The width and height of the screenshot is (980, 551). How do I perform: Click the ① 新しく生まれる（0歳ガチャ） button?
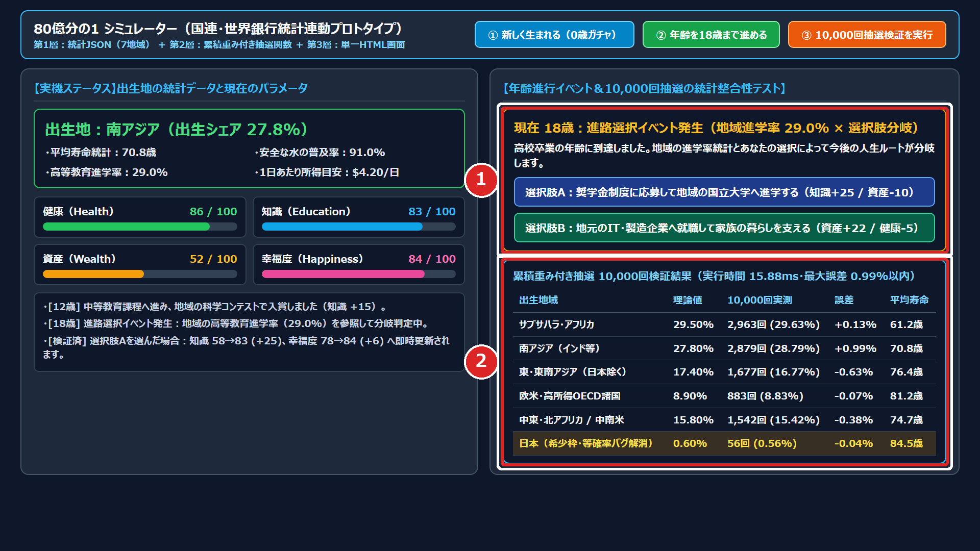tap(554, 35)
